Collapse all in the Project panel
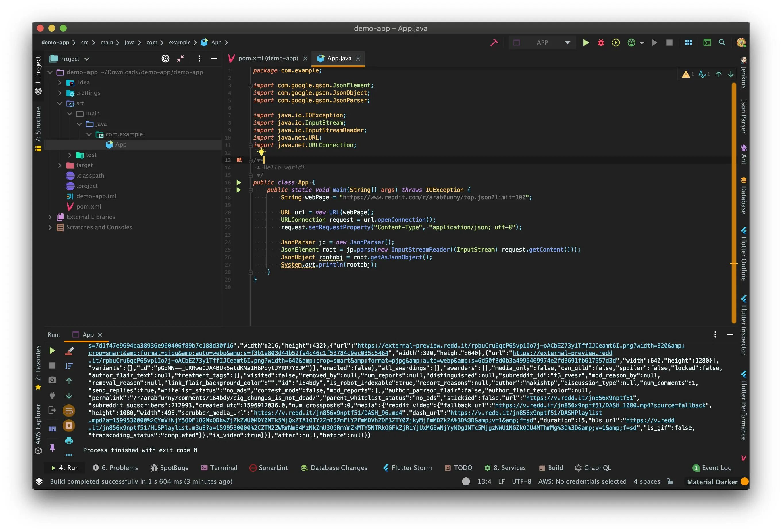This screenshot has width=782, height=532. (x=180, y=59)
